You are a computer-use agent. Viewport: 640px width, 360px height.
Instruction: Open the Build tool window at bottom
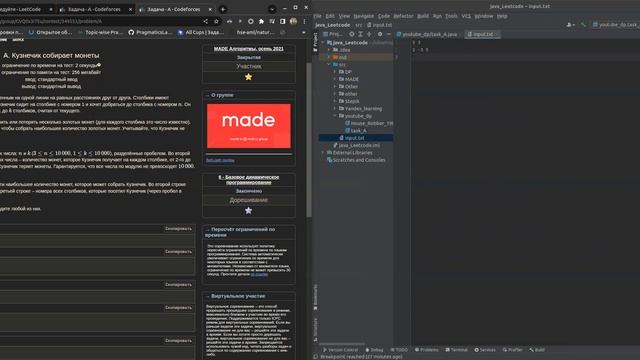pyautogui.click(x=537, y=350)
